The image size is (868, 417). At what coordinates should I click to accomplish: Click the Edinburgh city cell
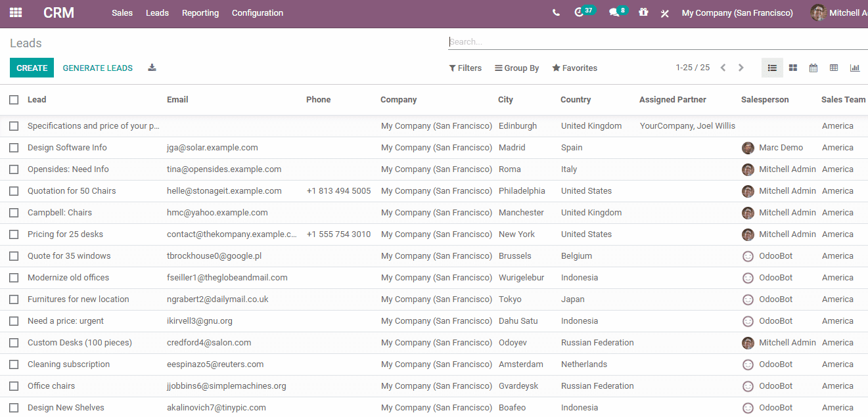[518, 126]
